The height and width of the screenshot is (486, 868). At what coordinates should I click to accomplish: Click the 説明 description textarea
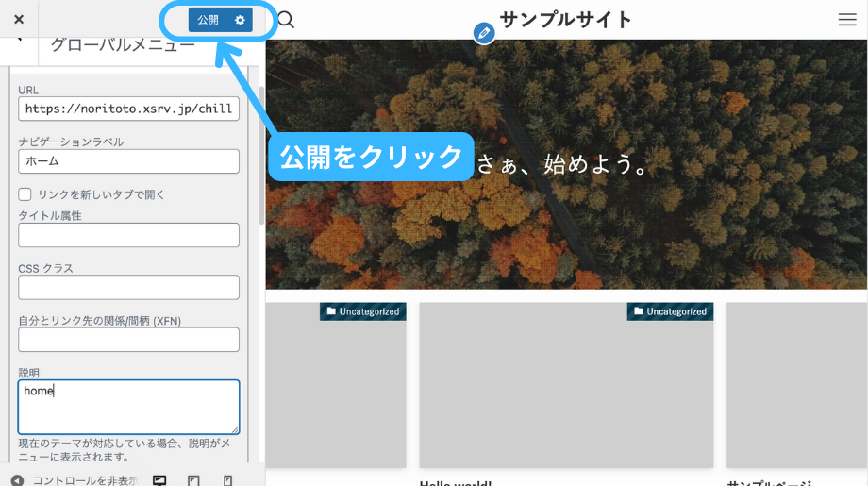pos(128,407)
